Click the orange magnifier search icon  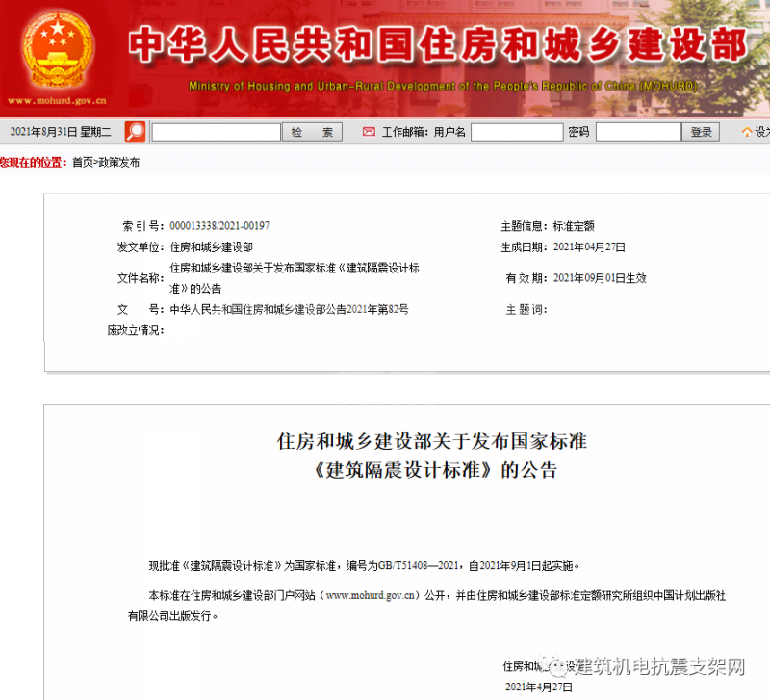[x=135, y=132]
